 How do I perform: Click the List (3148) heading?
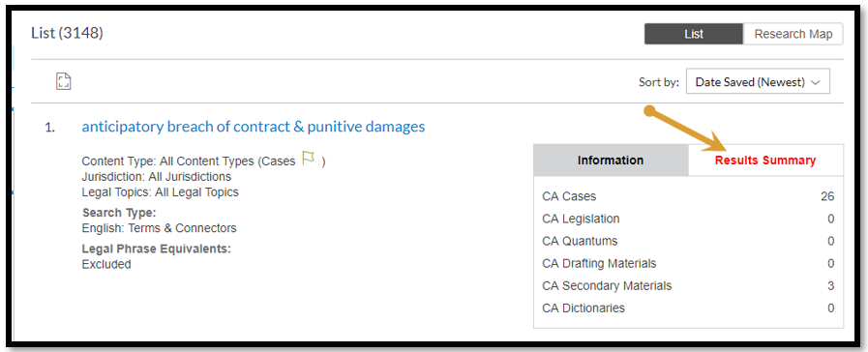pos(67,33)
